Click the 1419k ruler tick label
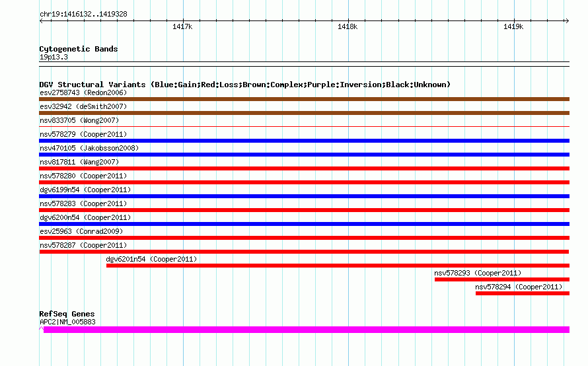The height and width of the screenshot is (366, 588). pos(513,26)
